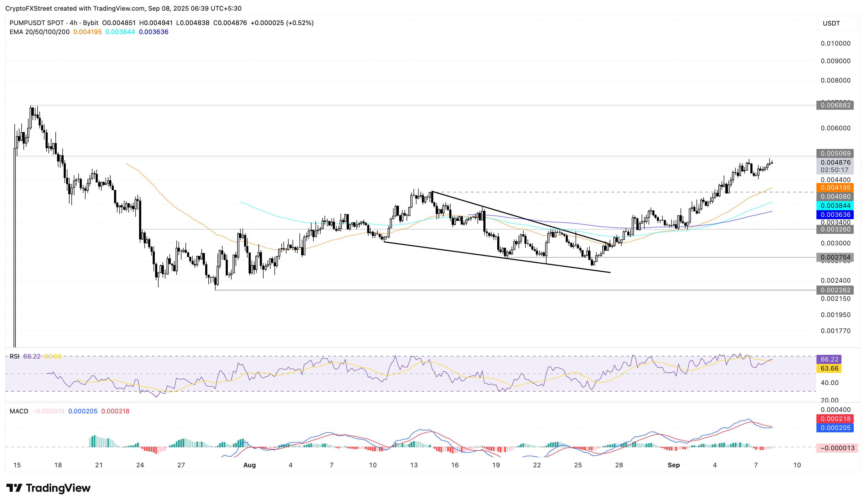Click the TradingView logo icon
866x504 pixels.
coord(14,488)
